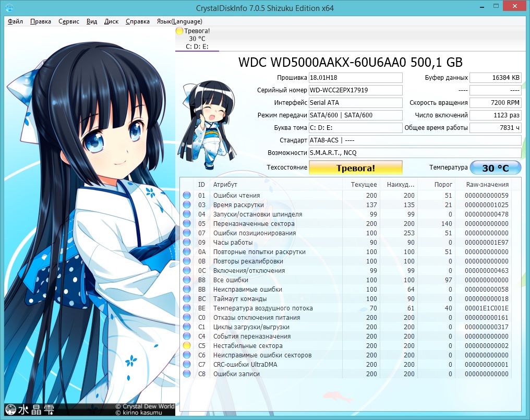
Task: Click the Порог column header
Action: pos(443,185)
